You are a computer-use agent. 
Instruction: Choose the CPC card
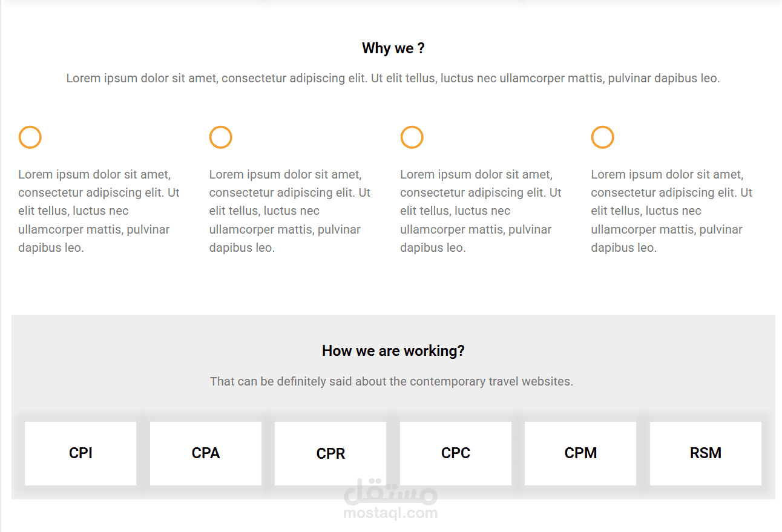pos(456,453)
